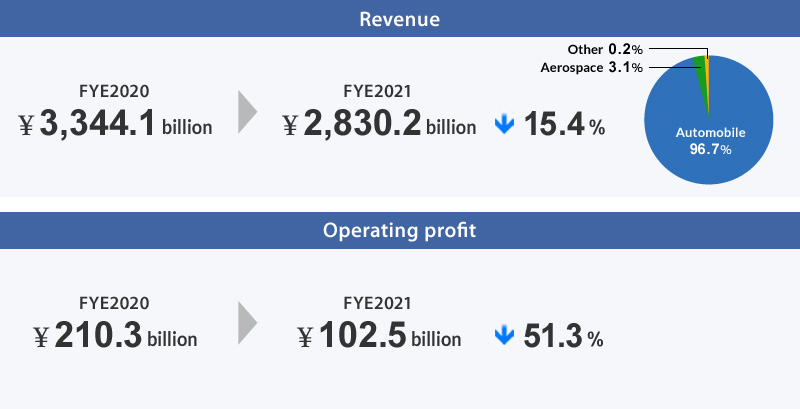Viewport: 800px width, 409px height.
Task: Click the blue down arrow beside 51.3%
Action: (x=505, y=336)
